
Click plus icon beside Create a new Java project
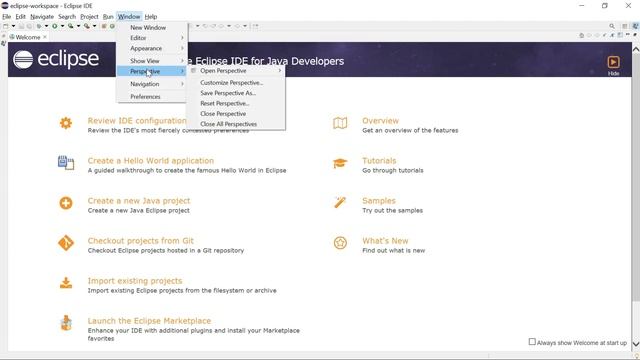(x=66, y=203)
